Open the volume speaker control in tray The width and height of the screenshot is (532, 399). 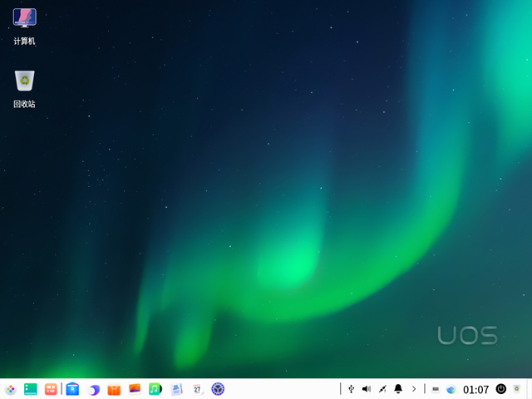[x=367, y=389]
